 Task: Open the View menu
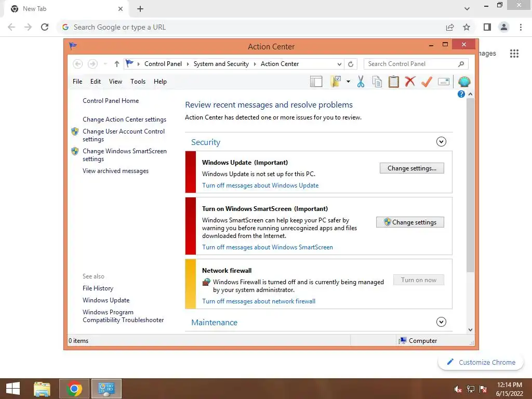(x=115, y=82)
